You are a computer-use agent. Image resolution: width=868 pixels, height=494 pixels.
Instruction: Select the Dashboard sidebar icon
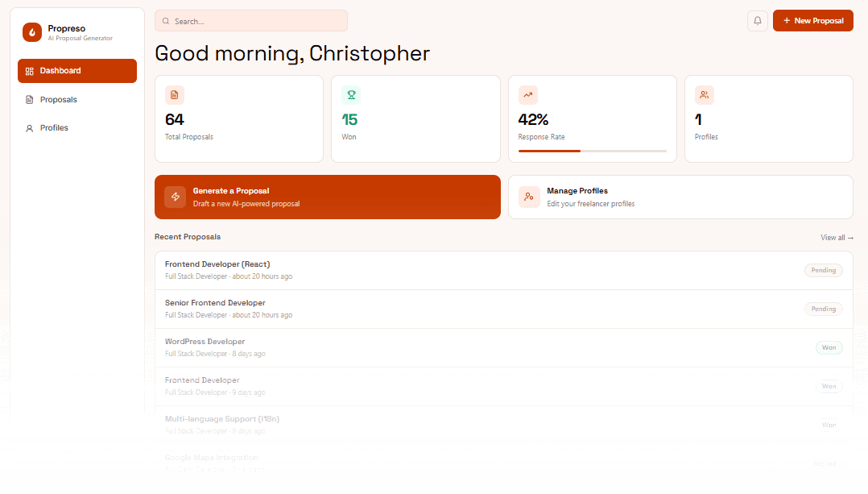point(29,71)
